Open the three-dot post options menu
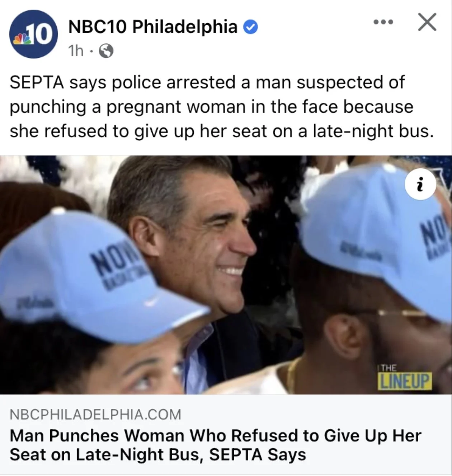The width and height of the screenshot is (452, 476). [383, 22]
